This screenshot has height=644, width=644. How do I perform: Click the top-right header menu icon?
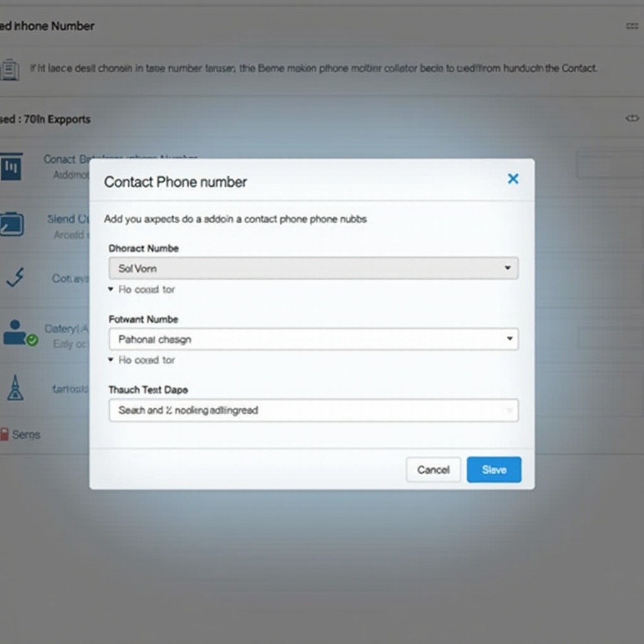coord(631,26)
